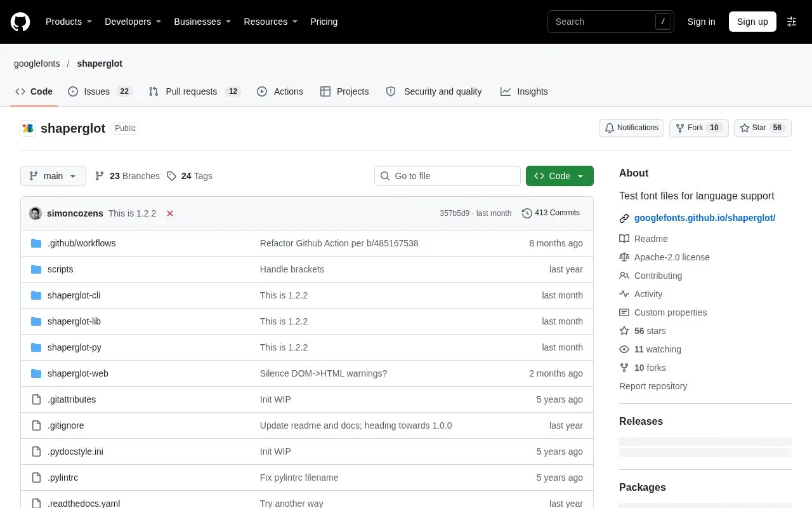Image resolution: width=812 pixels, height=508 pixels.
Task: Click the header Search box
Action: (611, 22)
